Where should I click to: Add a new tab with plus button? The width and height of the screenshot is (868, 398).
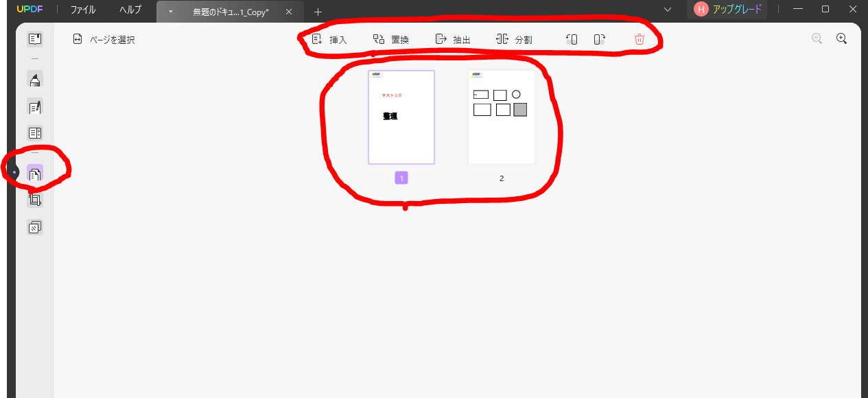tap(318, 12)
